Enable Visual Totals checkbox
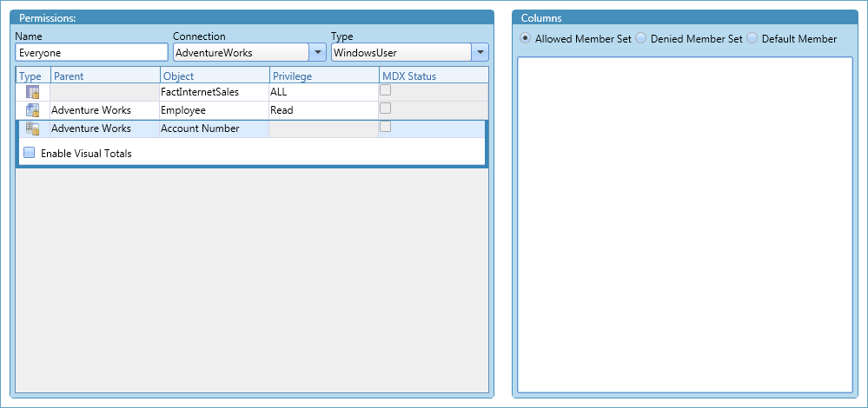The image size is (868, 408). click(x=30, y=153)
